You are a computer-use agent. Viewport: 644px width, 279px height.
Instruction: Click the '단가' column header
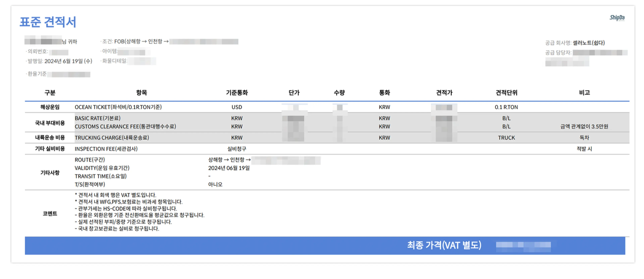pyautogui.click(x=294, y=93)
